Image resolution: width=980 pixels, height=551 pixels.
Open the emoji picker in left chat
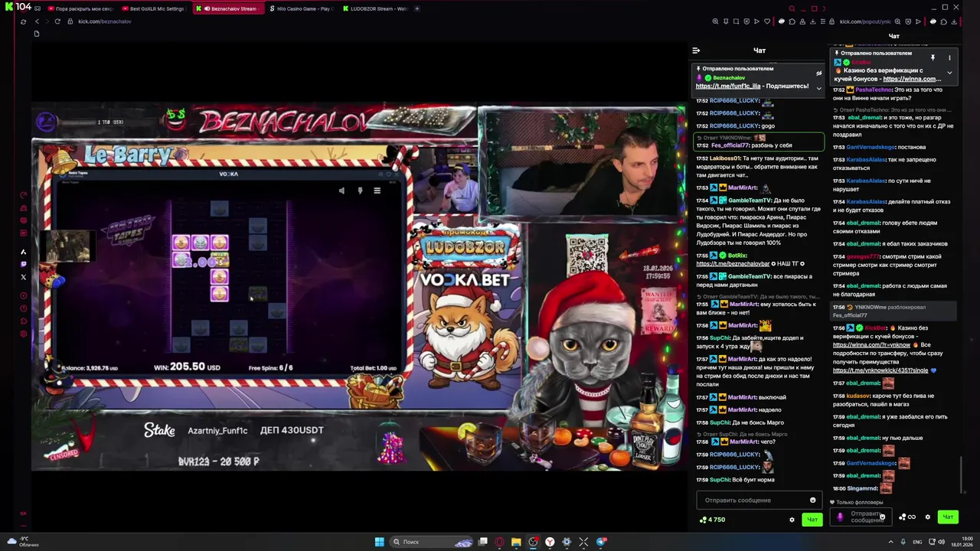click(x=813, y=500)
